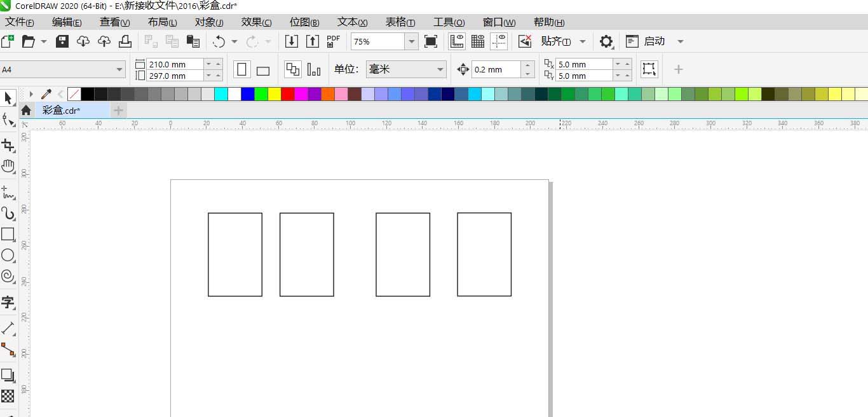Click the 启动 launch button

click(654, 41)
